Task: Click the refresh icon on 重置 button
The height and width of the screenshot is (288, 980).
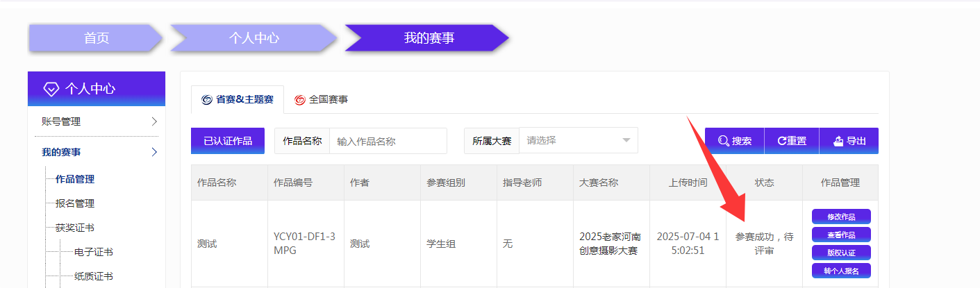Action: 781,141
